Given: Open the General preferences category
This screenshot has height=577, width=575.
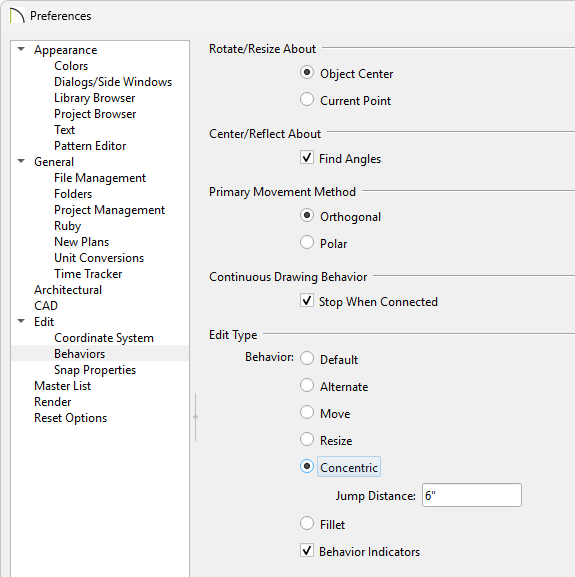Looking at the screenshot, I should tap(54, 162).
